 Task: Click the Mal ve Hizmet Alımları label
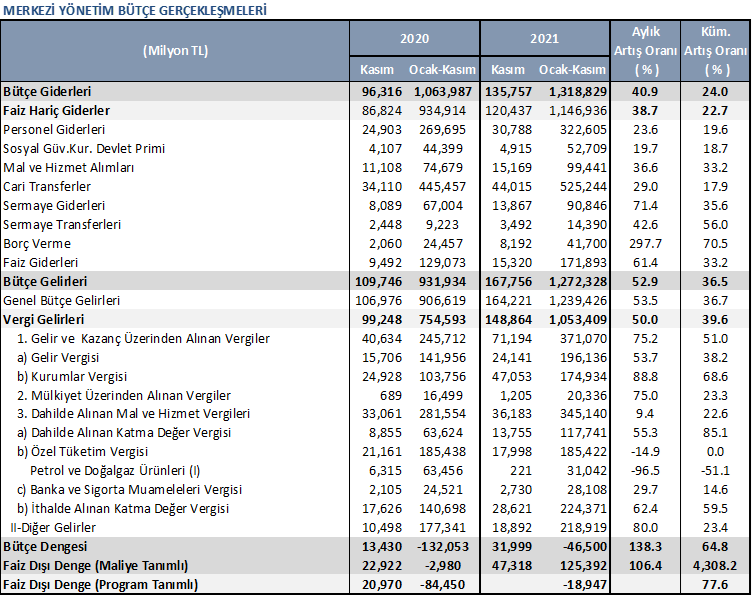69,168
